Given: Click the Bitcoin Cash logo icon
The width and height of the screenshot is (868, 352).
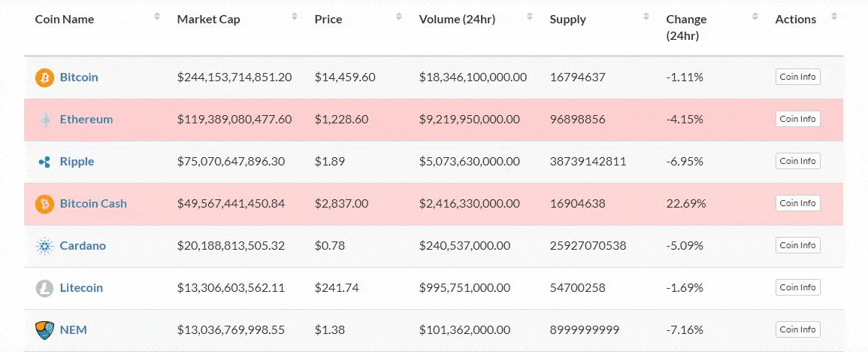Looking at the screenshot, I should click(x=45, y=204).
